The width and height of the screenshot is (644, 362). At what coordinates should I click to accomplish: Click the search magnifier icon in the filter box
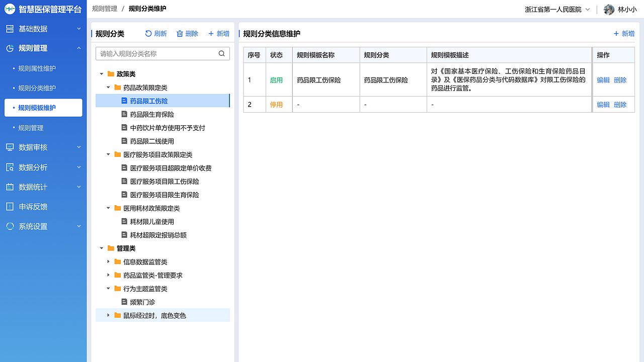coord(222,53)
